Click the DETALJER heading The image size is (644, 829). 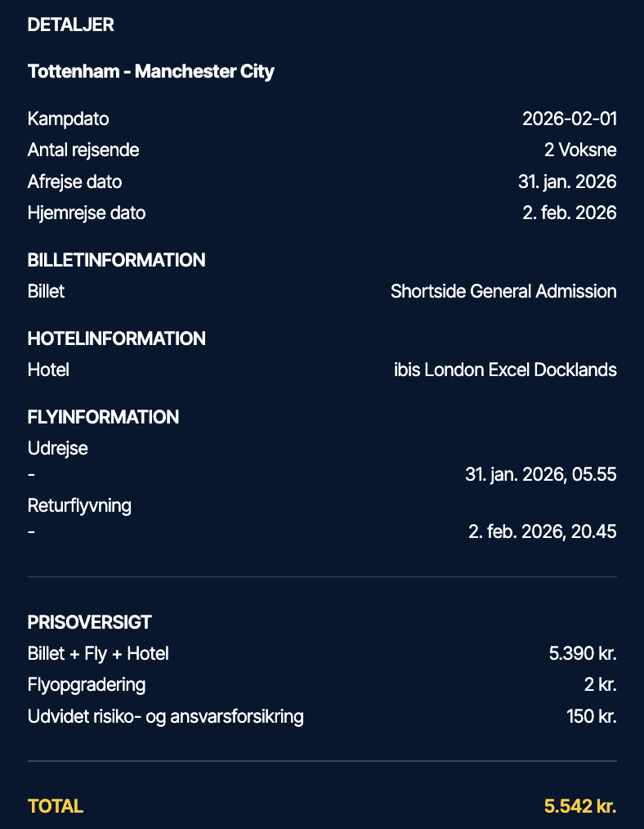click(70, 25)
